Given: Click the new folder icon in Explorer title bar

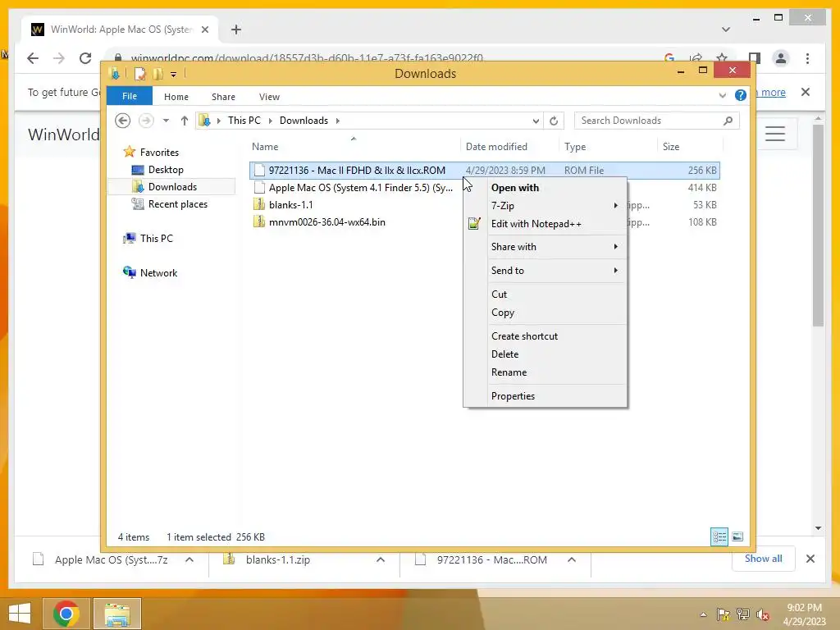Looking at the screenshot, I should (158, 74).
